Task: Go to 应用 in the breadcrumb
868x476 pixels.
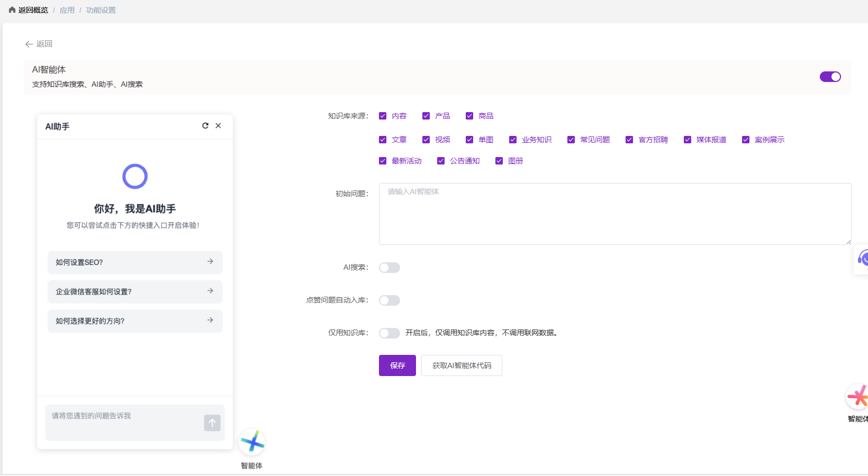Action: pos(67,10)
